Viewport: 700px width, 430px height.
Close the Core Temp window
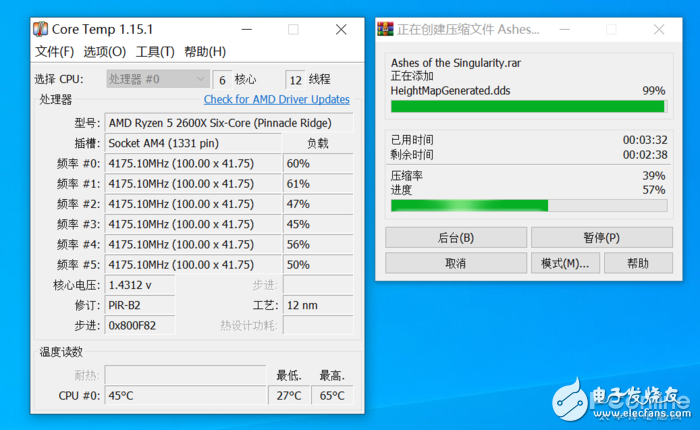click(x=339, y=30)
